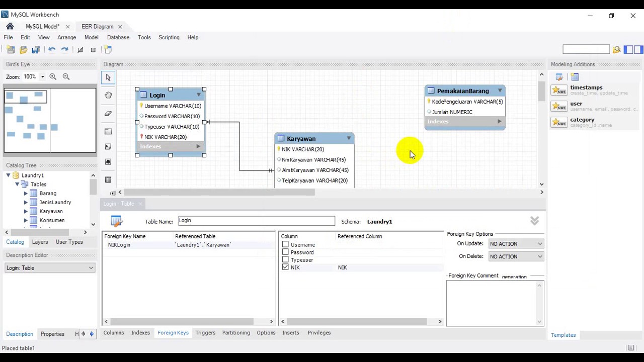Open the Properties tab

pos(52,334)
